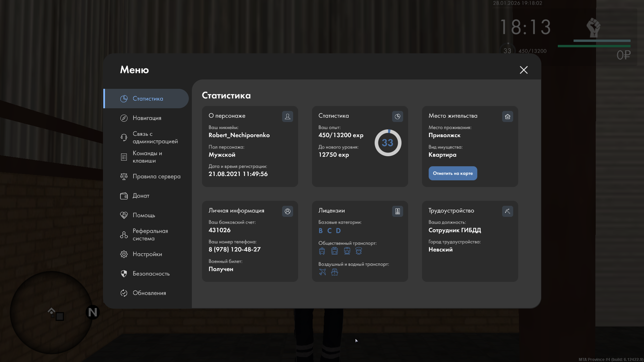Click the pie chart icon in Статистика card
The height and width of the screenshot is (362, 644).
(x=397, y=116)
